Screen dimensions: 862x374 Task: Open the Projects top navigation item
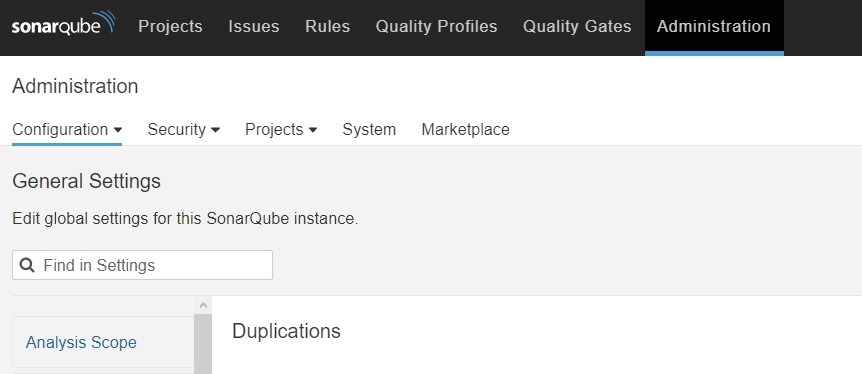tap(170, 26)
